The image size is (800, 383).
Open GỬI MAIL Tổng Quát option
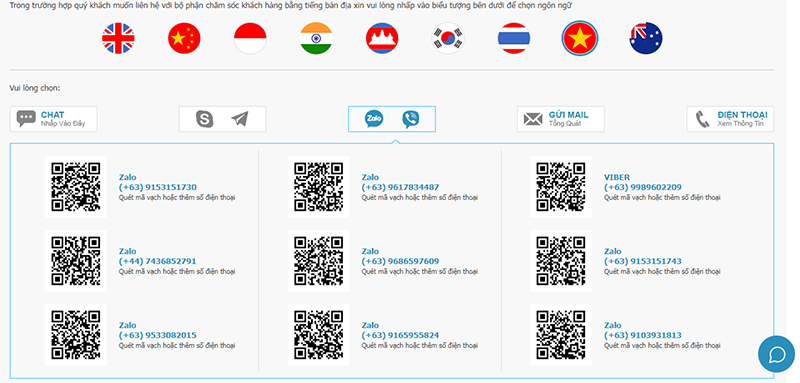561,119
